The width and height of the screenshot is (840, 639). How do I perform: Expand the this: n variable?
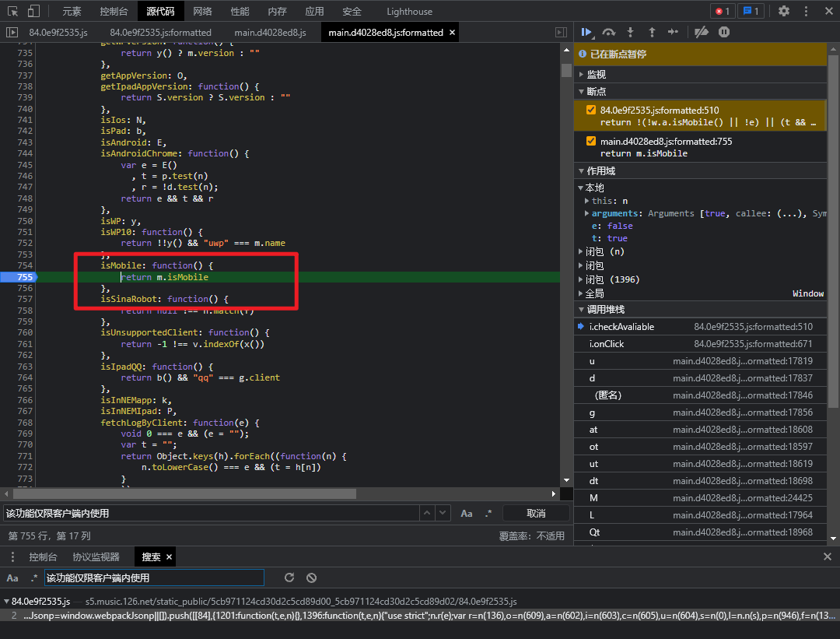pos(586,201)
